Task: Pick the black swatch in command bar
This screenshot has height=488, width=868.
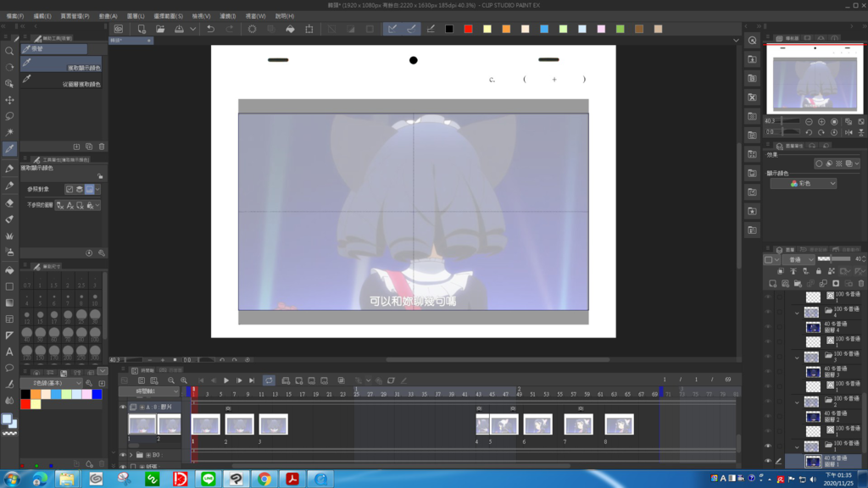Action: coord(449,29)
